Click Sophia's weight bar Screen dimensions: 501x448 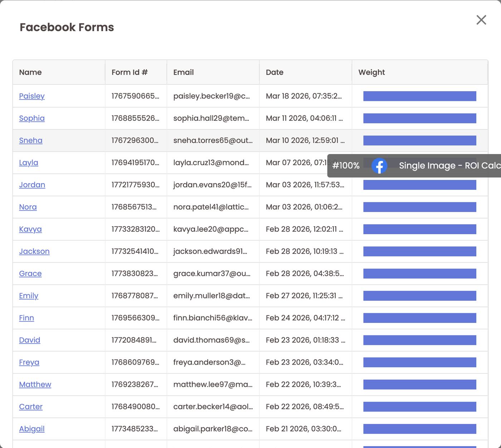tap(420, 118)
